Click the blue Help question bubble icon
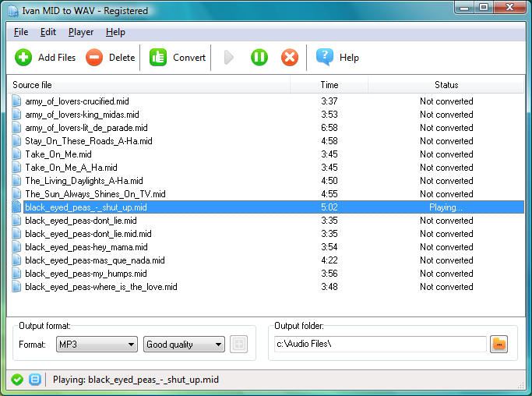This screenshot has width=532, height=396. 325,57
